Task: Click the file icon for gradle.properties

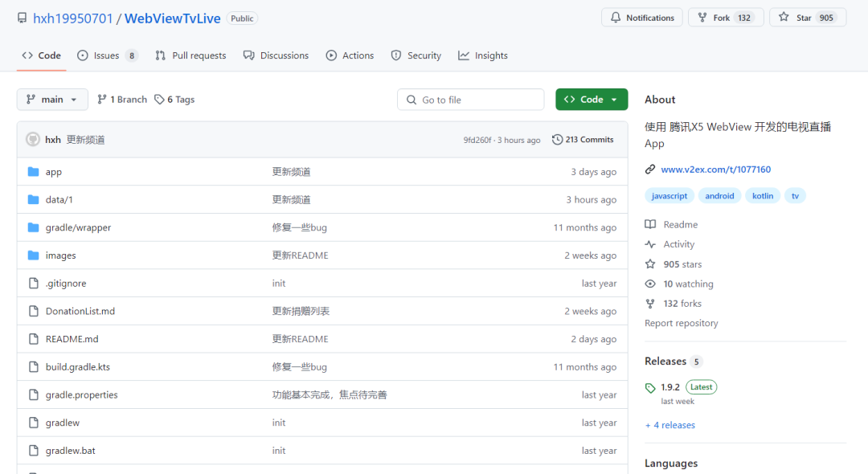Action: tap(34, 395)
